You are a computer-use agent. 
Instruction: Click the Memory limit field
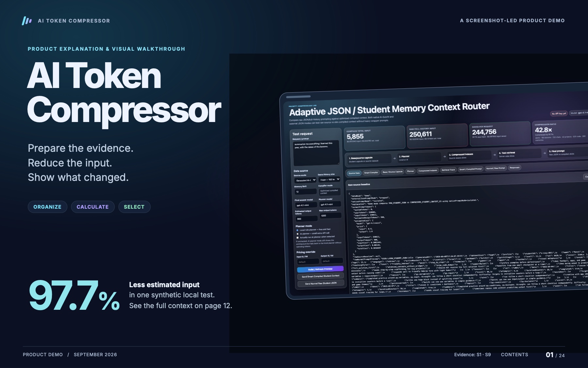coord(306,192)
